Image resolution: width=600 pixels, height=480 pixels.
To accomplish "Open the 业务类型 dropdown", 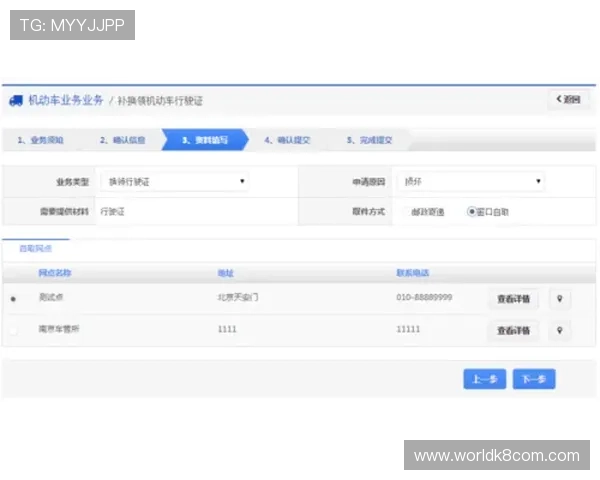I will pyautogui.click(x=174, y=181).
